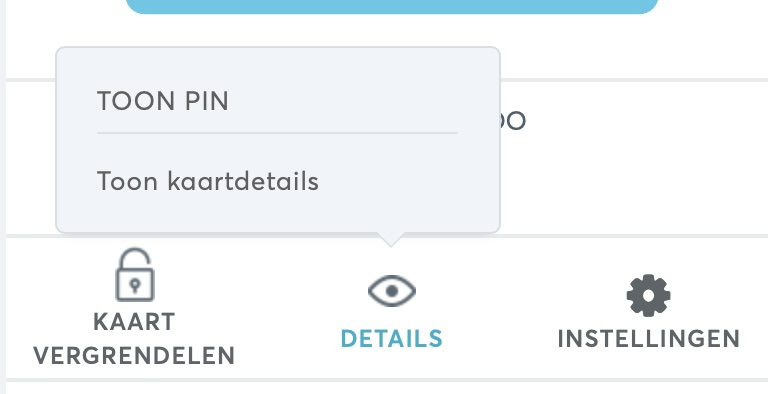Click the light blue bar at top

coord(392,6)
